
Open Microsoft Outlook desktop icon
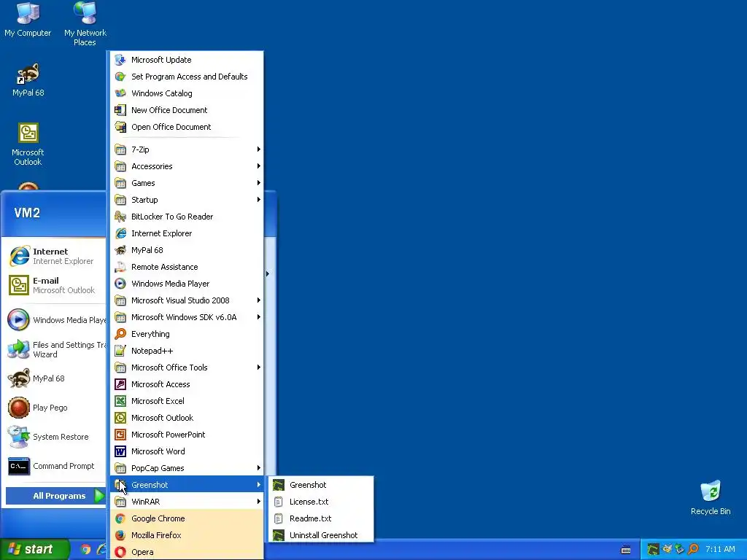[28, 144]
